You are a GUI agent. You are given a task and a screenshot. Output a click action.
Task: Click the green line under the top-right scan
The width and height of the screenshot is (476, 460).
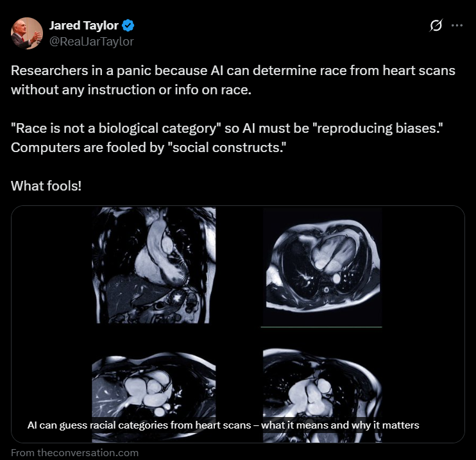point(321,327)
